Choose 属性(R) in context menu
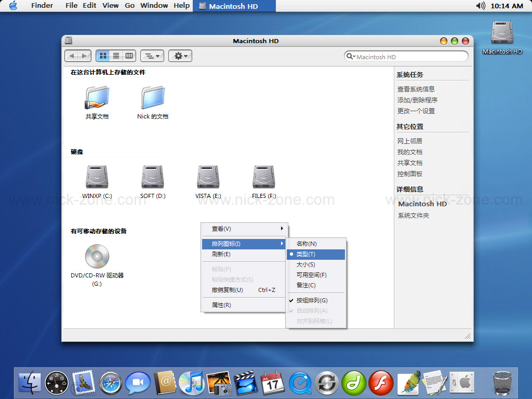 [244, 305]
